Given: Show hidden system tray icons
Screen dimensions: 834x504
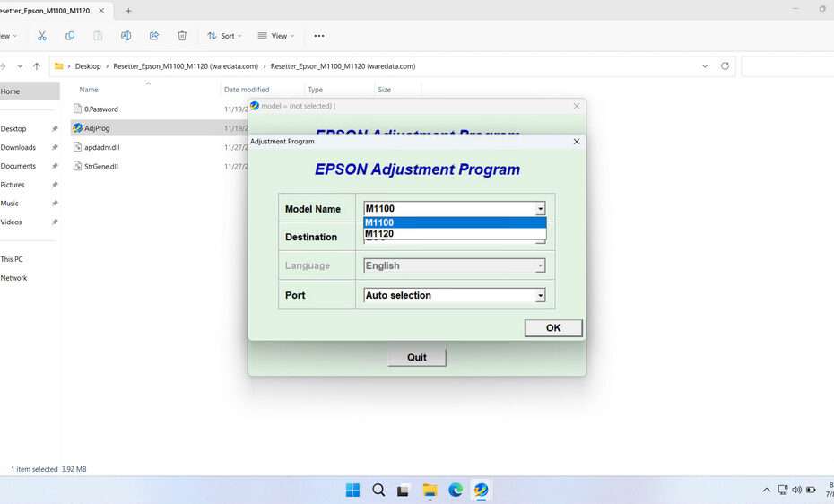Looking at the screenshot, I should [766, 490].
